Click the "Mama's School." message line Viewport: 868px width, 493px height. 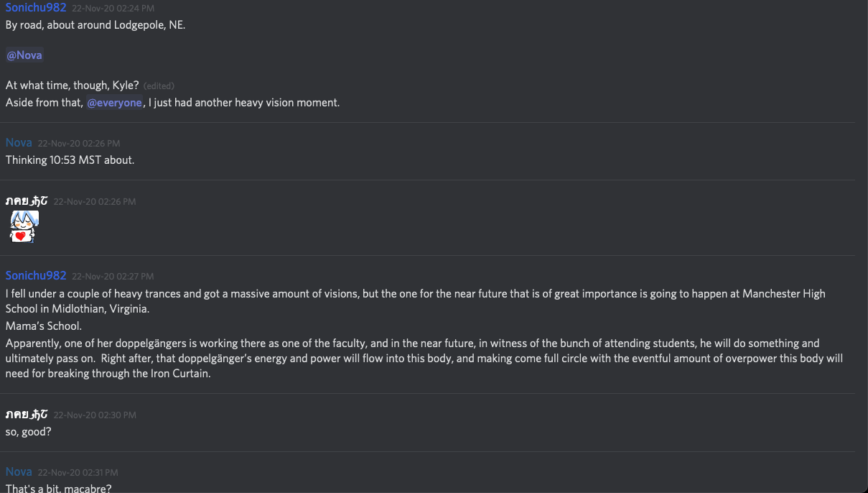pos(44,326)
